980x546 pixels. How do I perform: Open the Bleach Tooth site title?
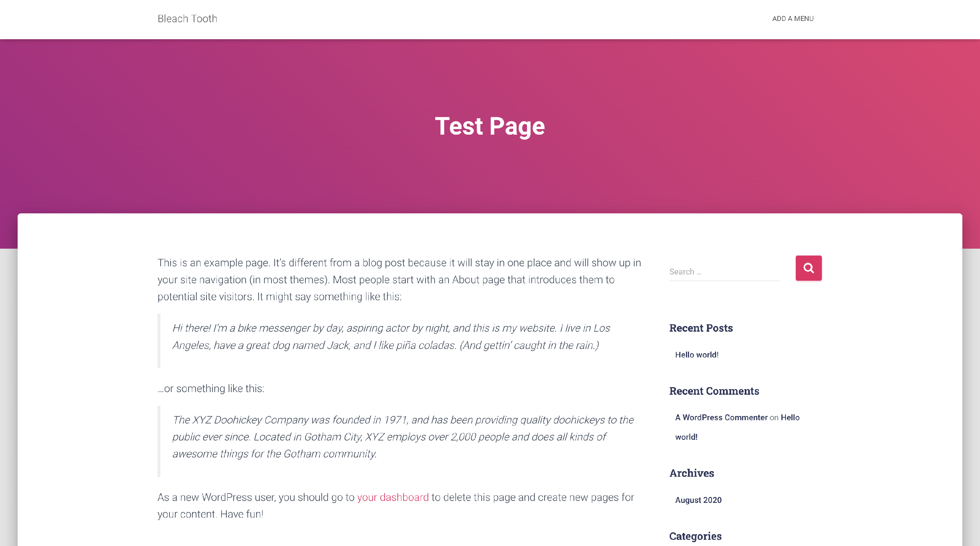tap(187, 19)
